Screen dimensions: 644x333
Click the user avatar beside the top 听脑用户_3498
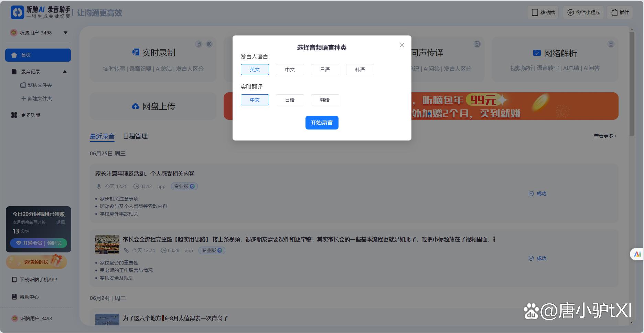click(14, 33)
